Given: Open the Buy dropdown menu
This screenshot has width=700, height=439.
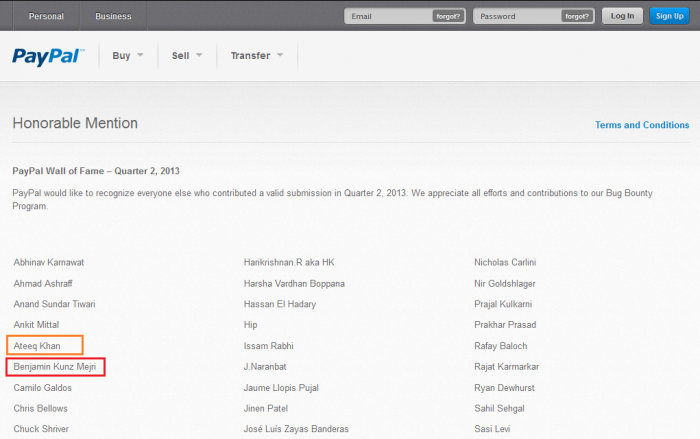Looking at the screenshot, I should pyautogui.click(x=128, y=56).
